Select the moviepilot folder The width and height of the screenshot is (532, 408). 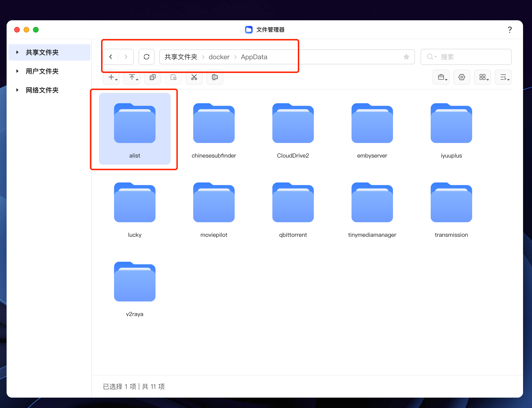click(x=214, y=208)
